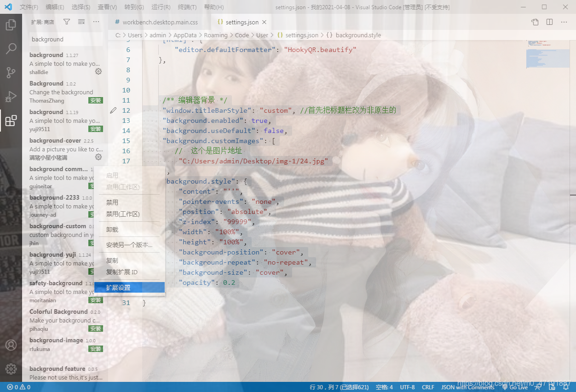576x392 pixels.
Task: Open changes compare icon in editor toolbar
Action: tap(535, 22)
